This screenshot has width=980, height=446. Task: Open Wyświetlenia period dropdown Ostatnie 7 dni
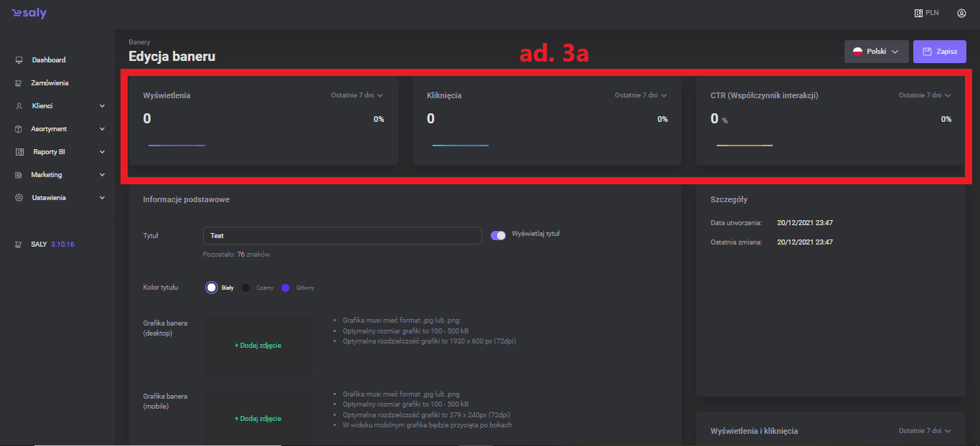[357, 95]
